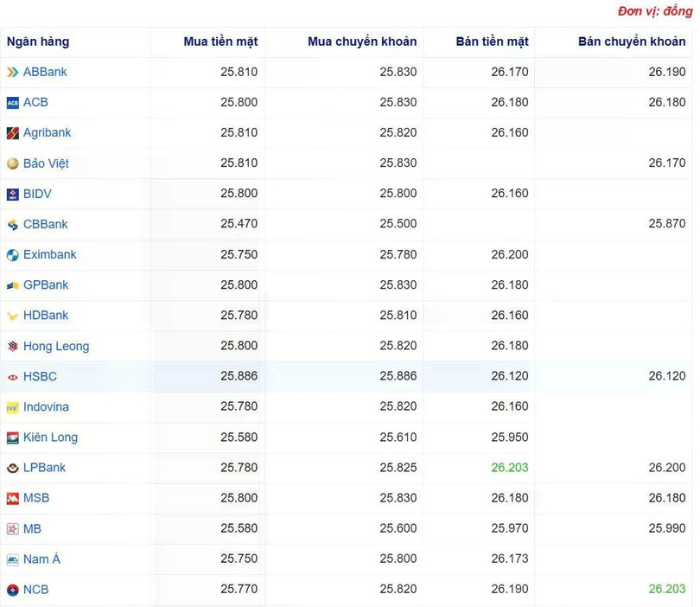Image resolution: width=700 pixels, height=607 pixels.
Task: Open the Kiên Long link
Action: (x=50, y=438)
